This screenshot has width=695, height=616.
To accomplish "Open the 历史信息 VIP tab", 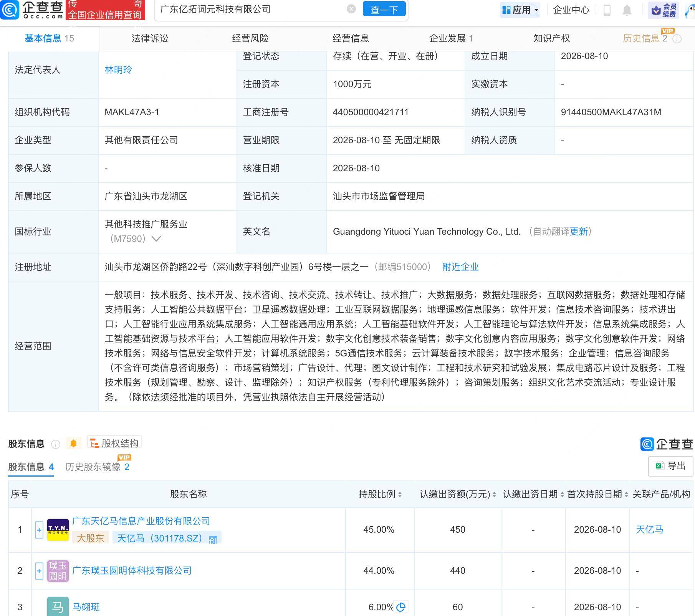I will [x=645, y=38].
